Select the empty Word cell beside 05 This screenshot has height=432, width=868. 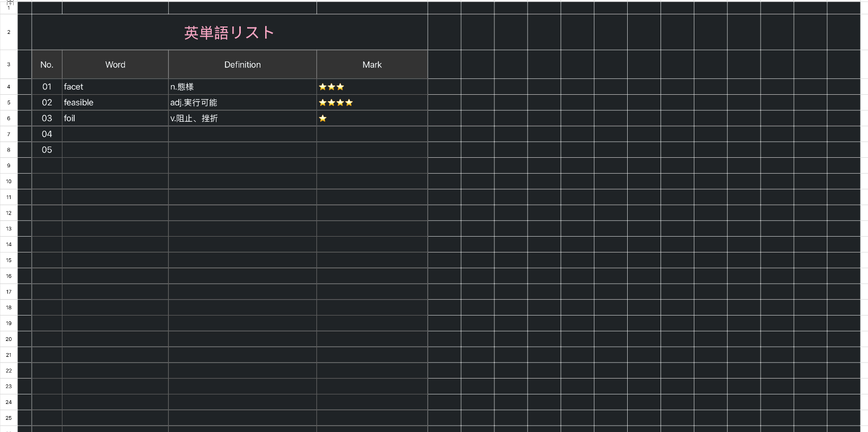[x=115, y=150]
